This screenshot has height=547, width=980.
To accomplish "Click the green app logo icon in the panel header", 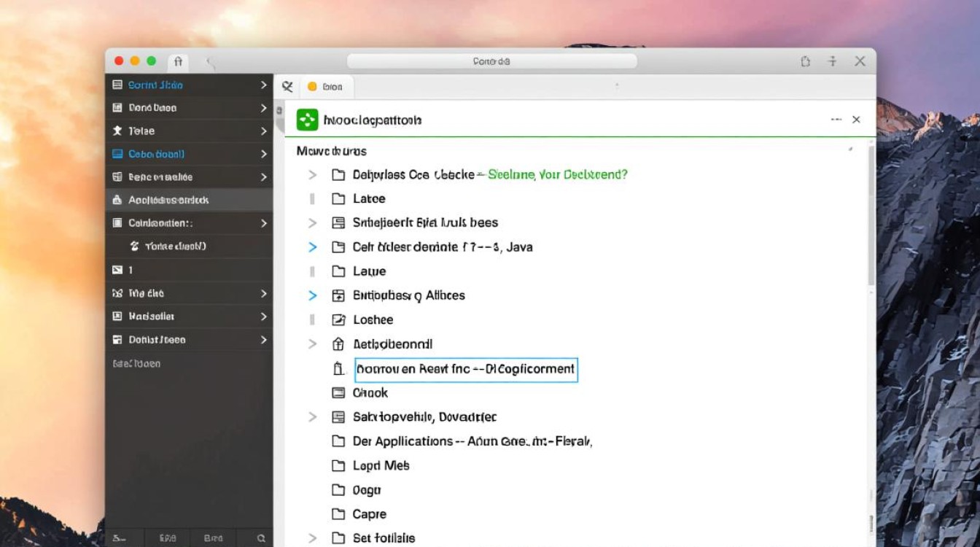I will [x=307, y=120].
